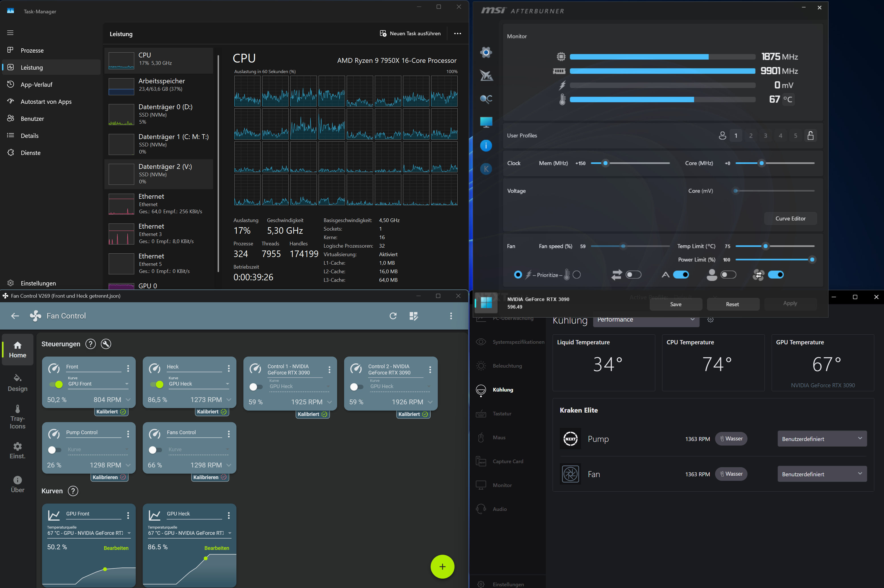Screen dimensions: 884x588
Task: Open Heck card GPU Heck curve dropdown
Action: [199, 384]
